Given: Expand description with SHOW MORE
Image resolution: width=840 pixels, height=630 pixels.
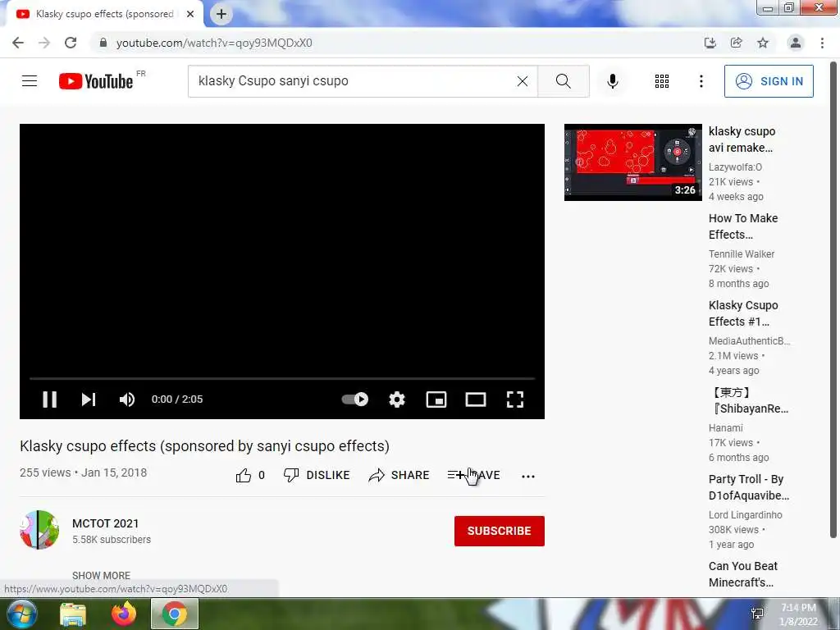Looking at the screenshot, I should [101, 575].
